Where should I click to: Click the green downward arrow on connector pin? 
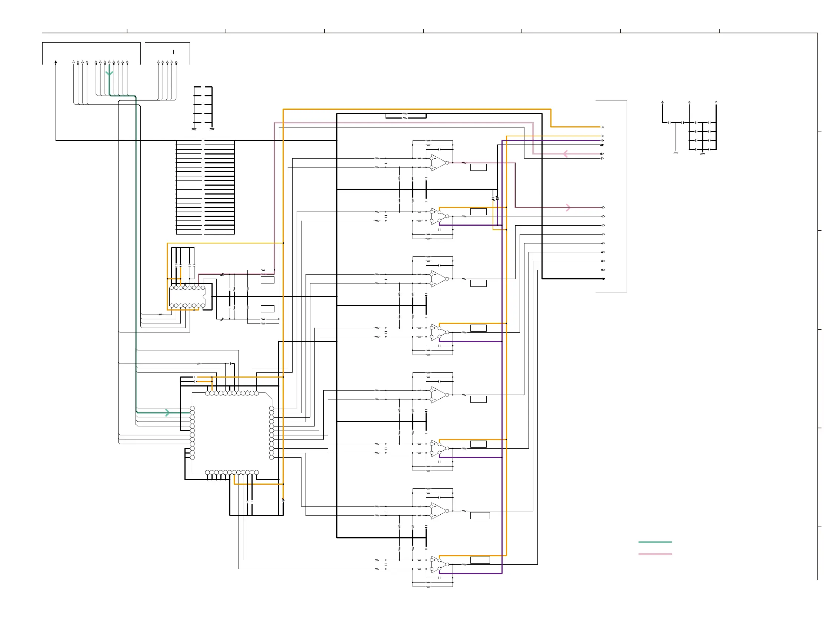tap(109, 73)
